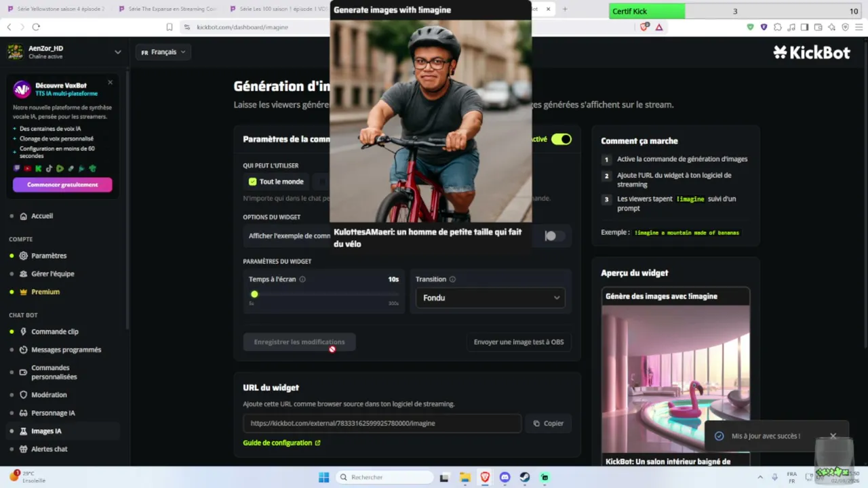868x488 pixels.
Task: Switch to the Série Les 100 tab
Action: tap(278, 9)
